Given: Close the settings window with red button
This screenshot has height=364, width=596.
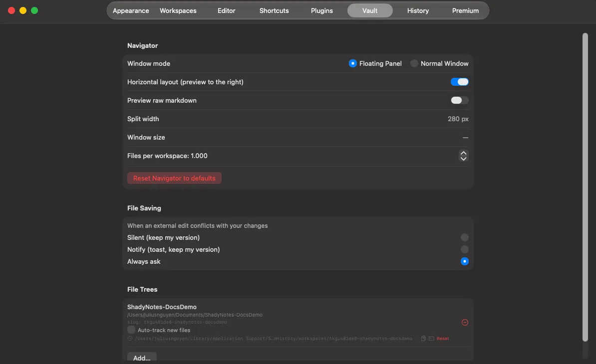Looking at the screenshot, I should (x=11, y=10).
